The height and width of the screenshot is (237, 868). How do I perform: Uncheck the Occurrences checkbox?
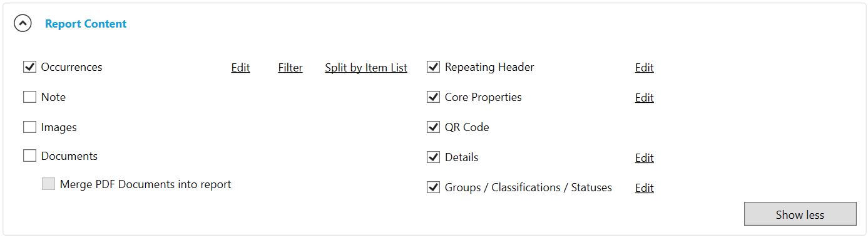[x=29, y=66]
